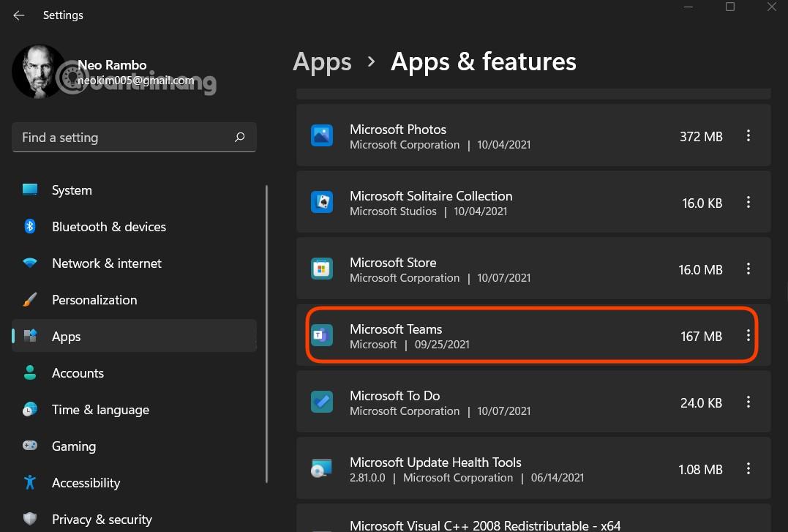Click the Microsoft Update Health Tools icon
Screen dimensions: 788x532
[322, 468]
